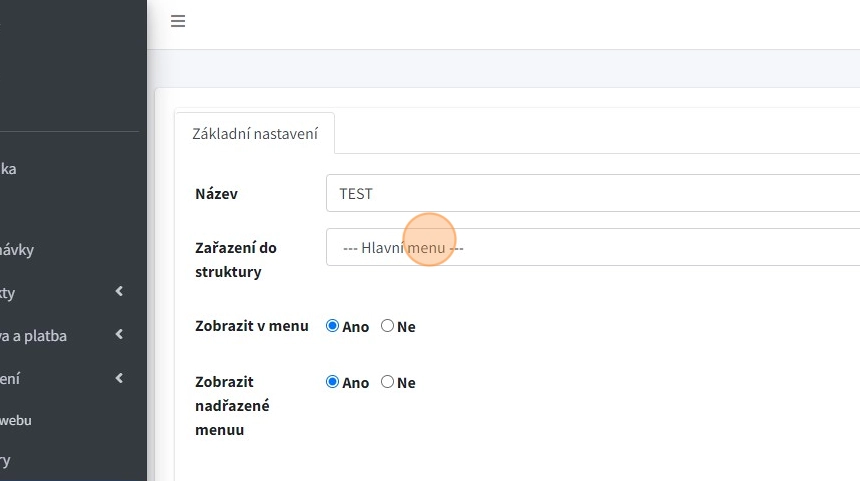860x481 pixels.
Task: Expand the chevron beside sidebar item ending 'kty'
Action: pyautogui.click(x=119, y=292)
